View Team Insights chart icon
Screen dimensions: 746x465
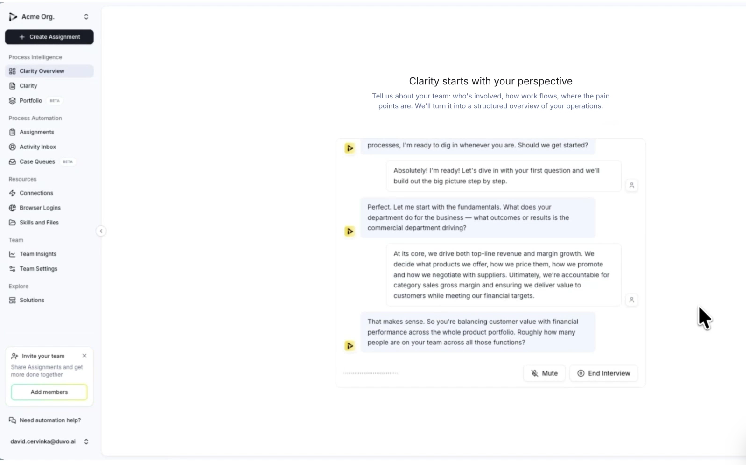[x=12, y=254]
